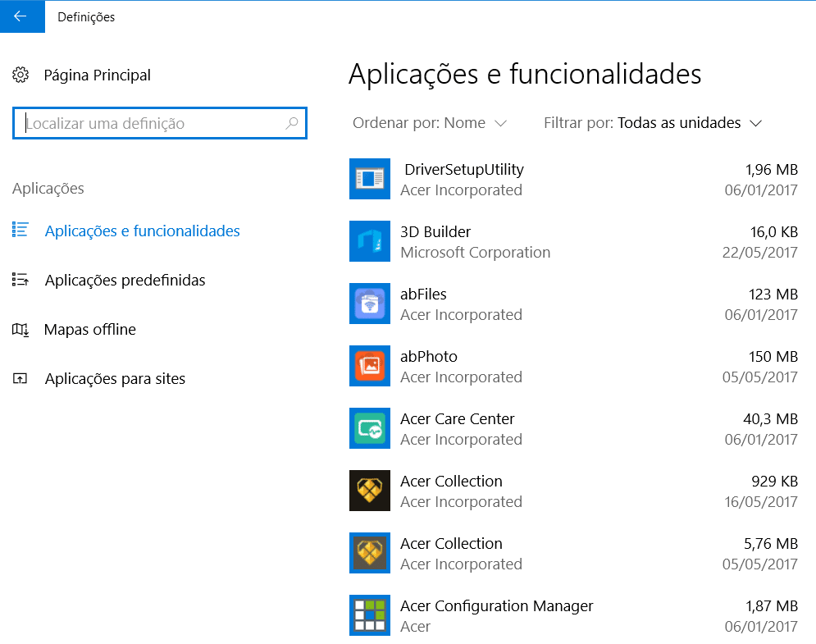
Task: Click the map icon beside Mapas offline
Action: pos(21,330)
